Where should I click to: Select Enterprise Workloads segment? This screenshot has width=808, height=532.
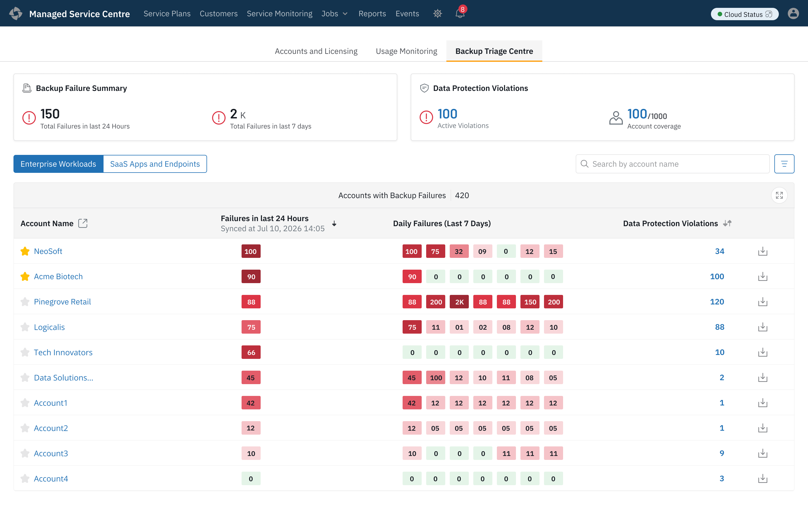pyautogui.click(x=58, y=164)
